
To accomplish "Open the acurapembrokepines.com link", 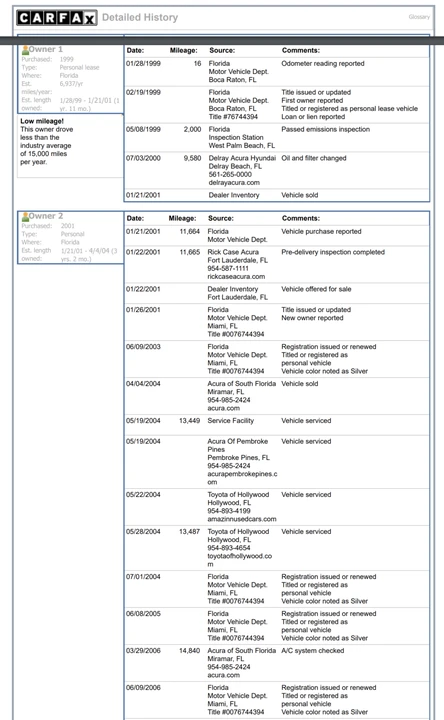I will (242, 478).
